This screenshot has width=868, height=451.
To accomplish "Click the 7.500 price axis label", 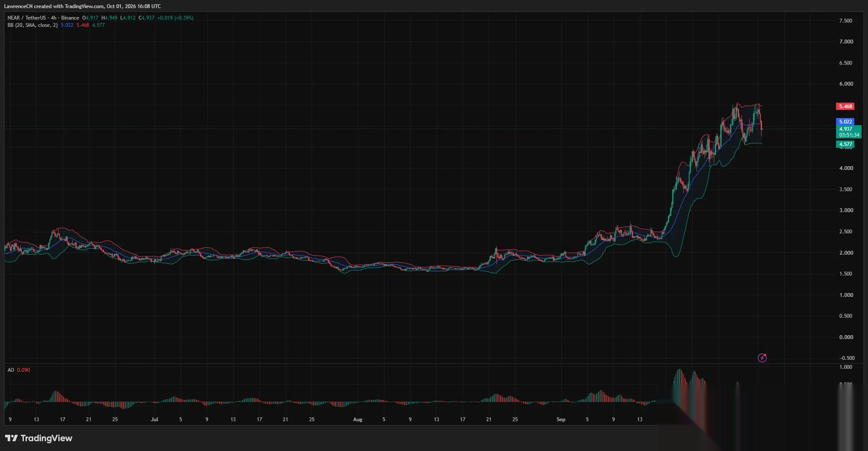I will click(846, 21).
